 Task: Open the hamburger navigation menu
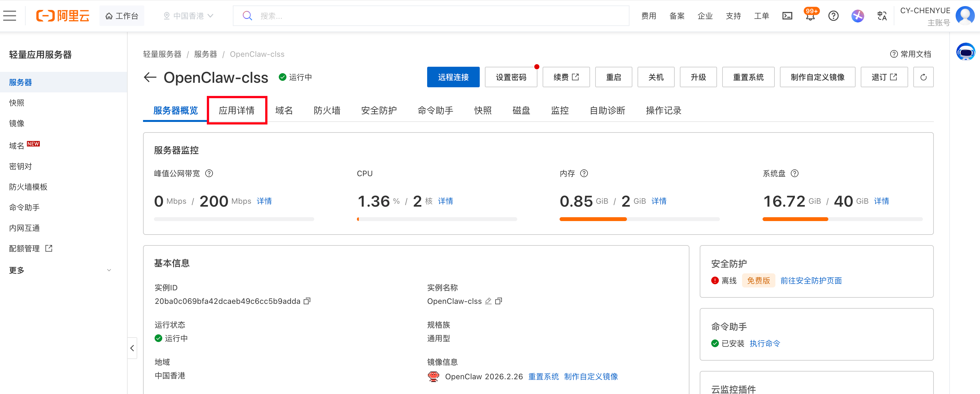pos(10,16)
